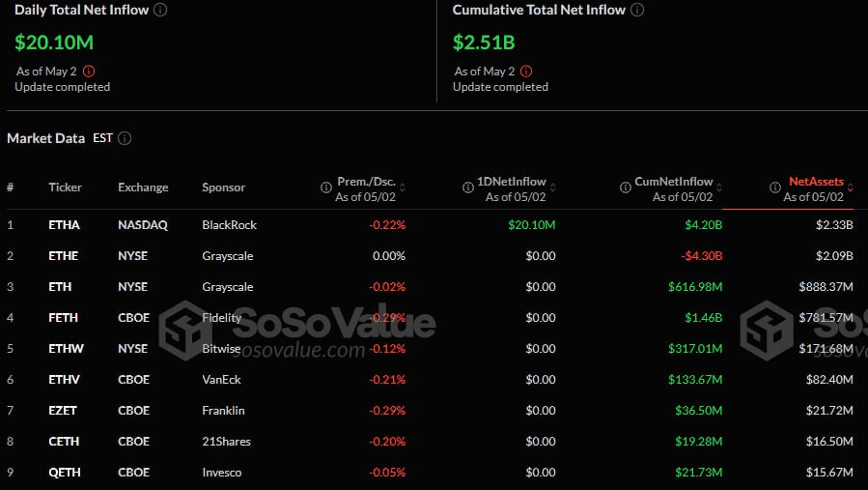Click the Exchange column header

143,187
